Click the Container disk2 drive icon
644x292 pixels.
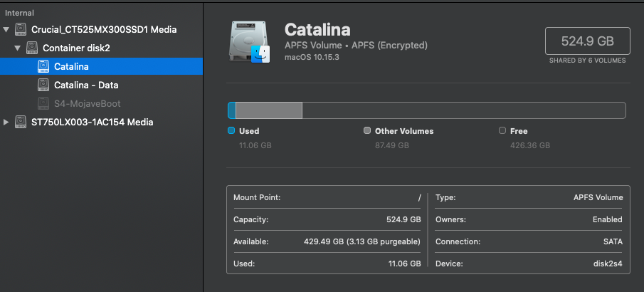click(32, 48)
